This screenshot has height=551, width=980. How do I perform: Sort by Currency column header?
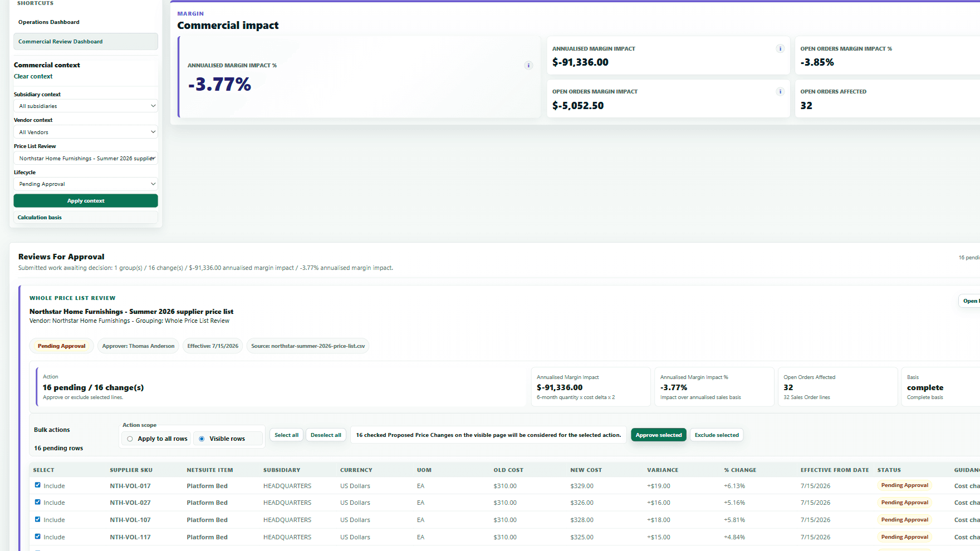pyautogui.click(x=356, y=470)
